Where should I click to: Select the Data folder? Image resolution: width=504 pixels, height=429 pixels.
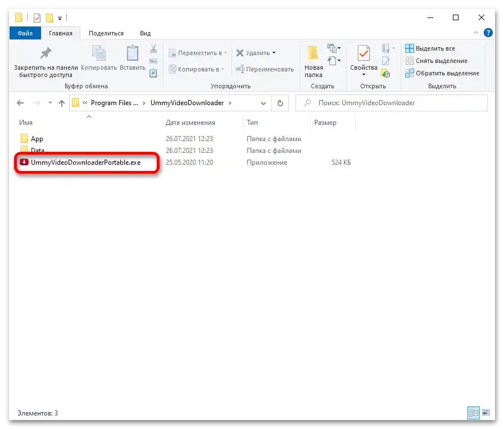(38, 151)
